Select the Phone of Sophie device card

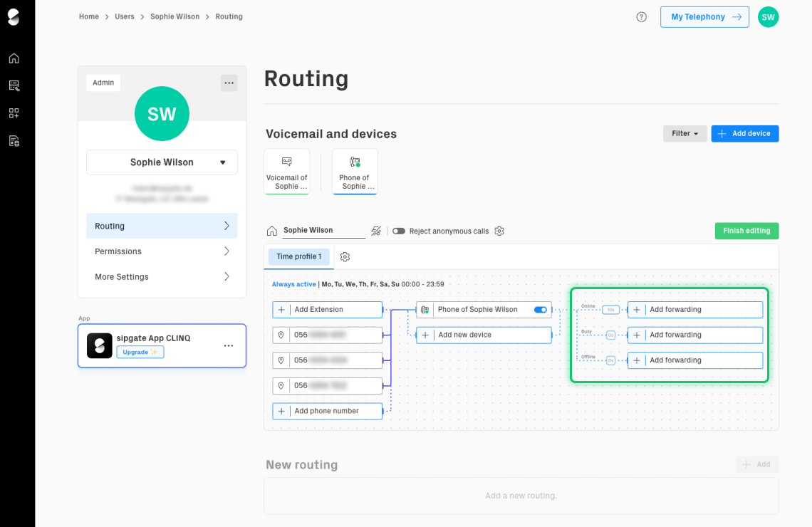[355, 172]
